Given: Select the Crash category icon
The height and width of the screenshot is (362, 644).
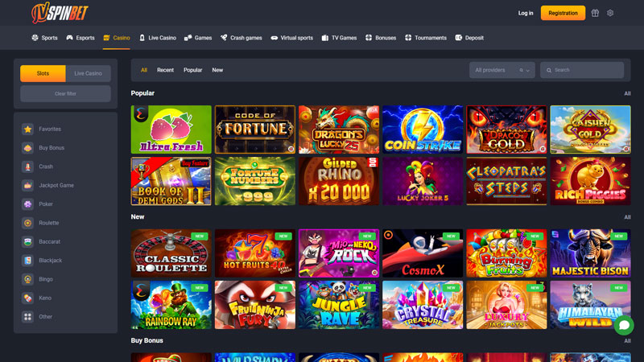Looking at the screenshot, I should tap(27, 167).
